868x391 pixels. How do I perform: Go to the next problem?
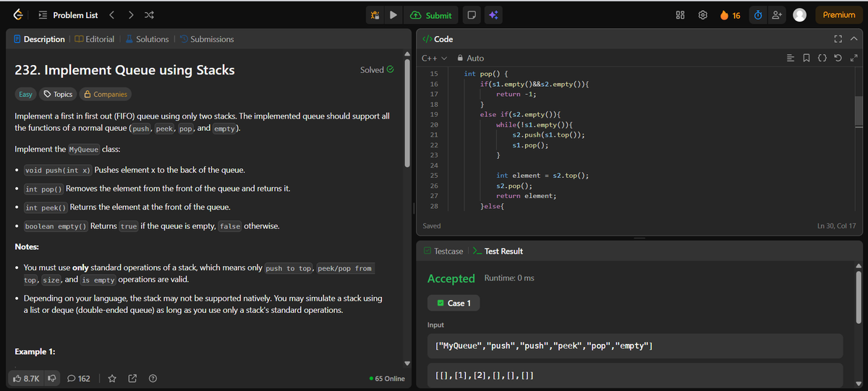[x=129, y=15]
